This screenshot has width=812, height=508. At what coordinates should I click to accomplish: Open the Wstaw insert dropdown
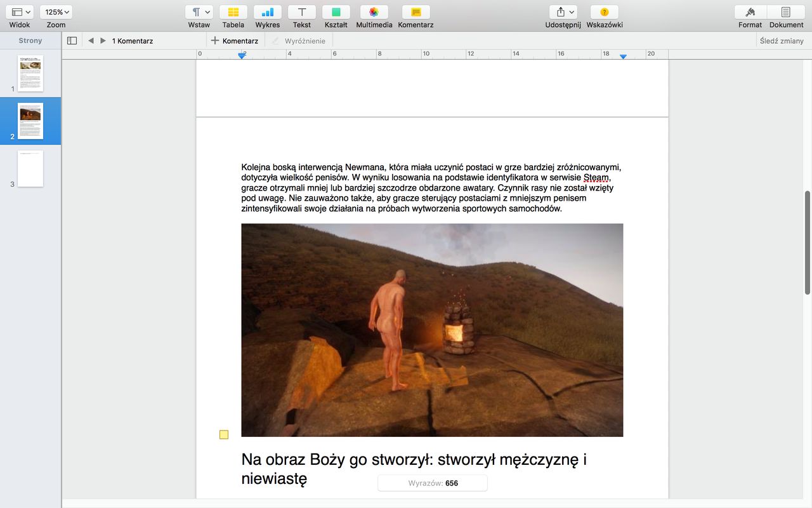pos(199,12)
